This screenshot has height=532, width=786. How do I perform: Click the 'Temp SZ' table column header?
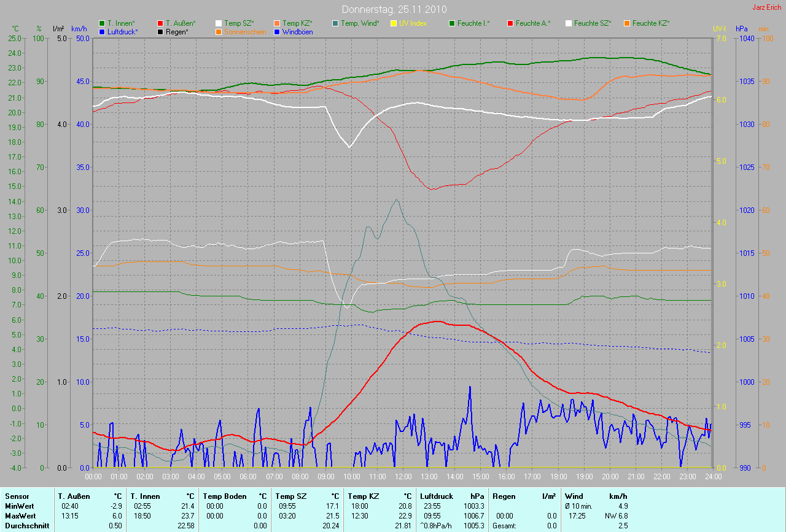coord(291,496)
